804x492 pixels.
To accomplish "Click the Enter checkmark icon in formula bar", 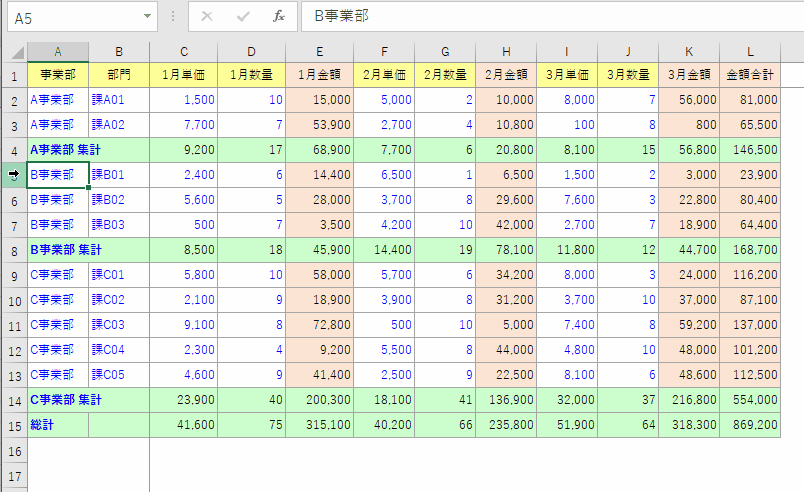I will click(x=243, y=16).
